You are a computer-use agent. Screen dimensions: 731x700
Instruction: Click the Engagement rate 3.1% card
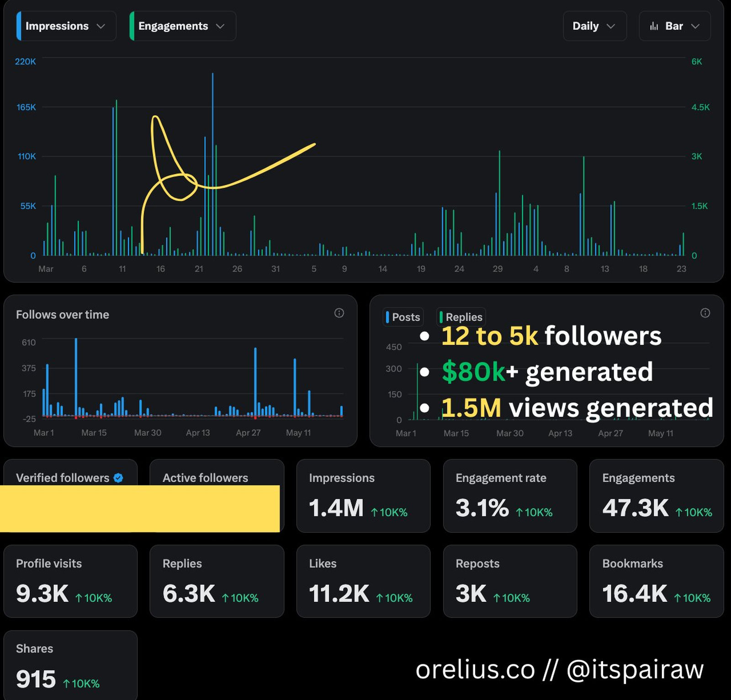(510, 496)
